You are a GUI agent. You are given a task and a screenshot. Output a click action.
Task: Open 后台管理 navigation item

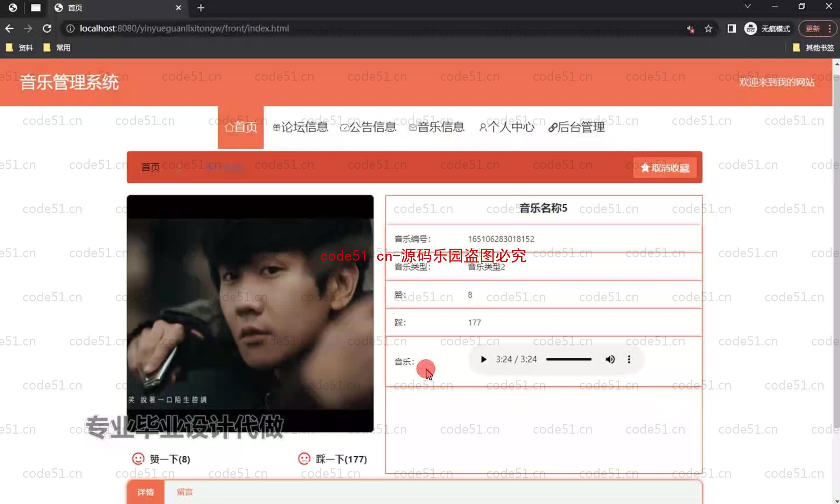(x=576, y=127)
